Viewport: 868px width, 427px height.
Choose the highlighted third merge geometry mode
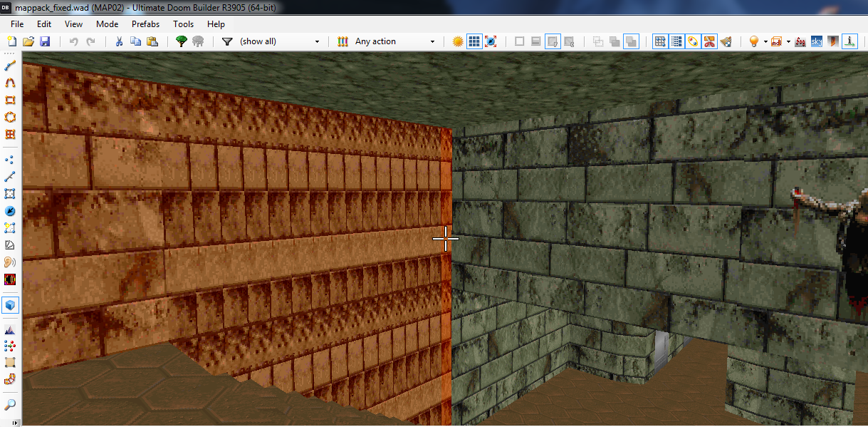click(x=631, y=41)
